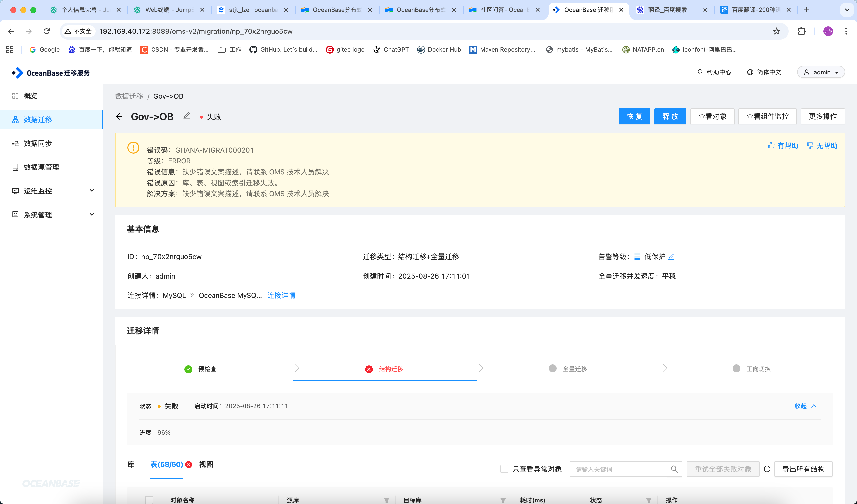Click the back arrow beside Gov->OB heading

coord(119,116)
